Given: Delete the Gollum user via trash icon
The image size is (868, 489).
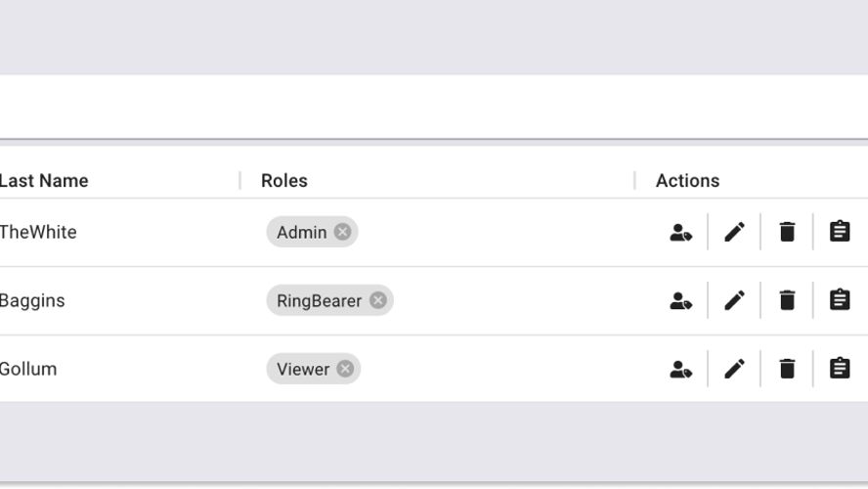Looking at the screenshot, I should point(787,369).
